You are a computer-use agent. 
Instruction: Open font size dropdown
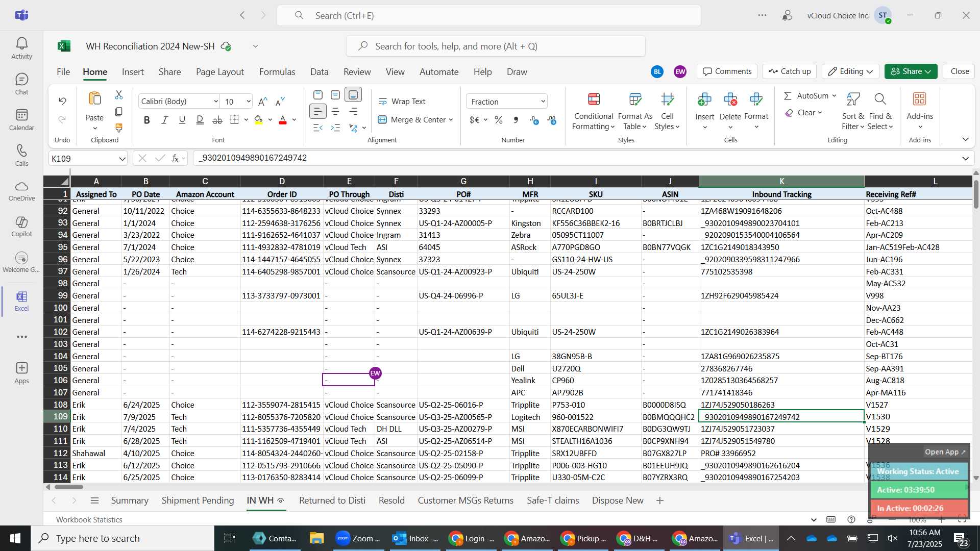[248, 102]
